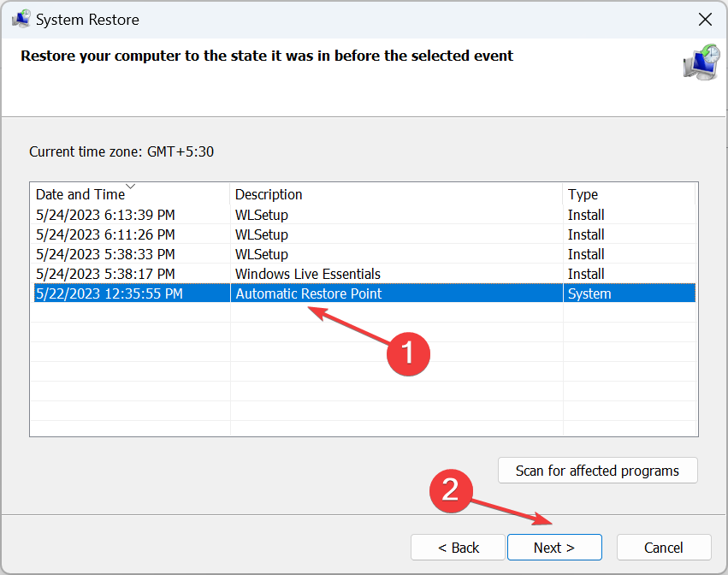Viewport: 728px width, 575px height.
Task: Click the System type cell in highlighted row
Action: coord(589,293)
